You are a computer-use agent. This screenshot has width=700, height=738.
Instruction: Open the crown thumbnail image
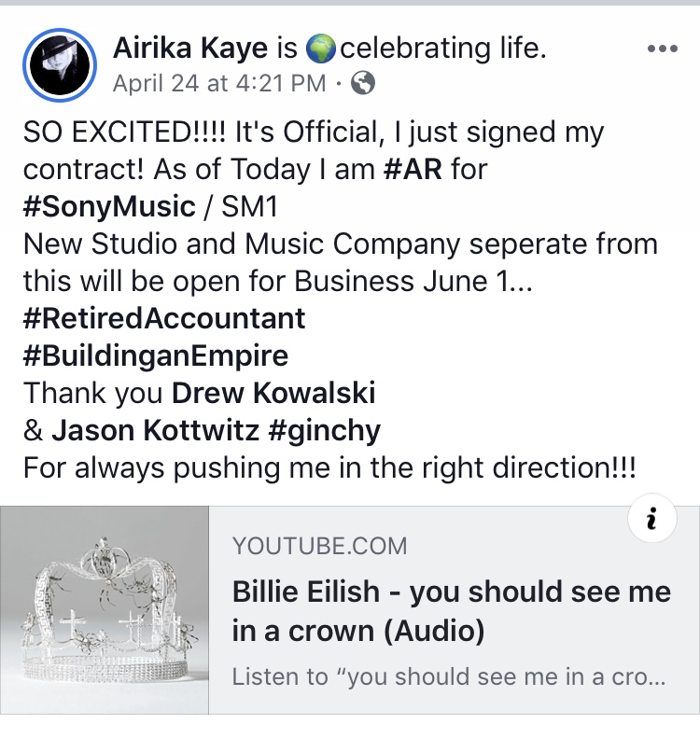[x=105, y=610]
